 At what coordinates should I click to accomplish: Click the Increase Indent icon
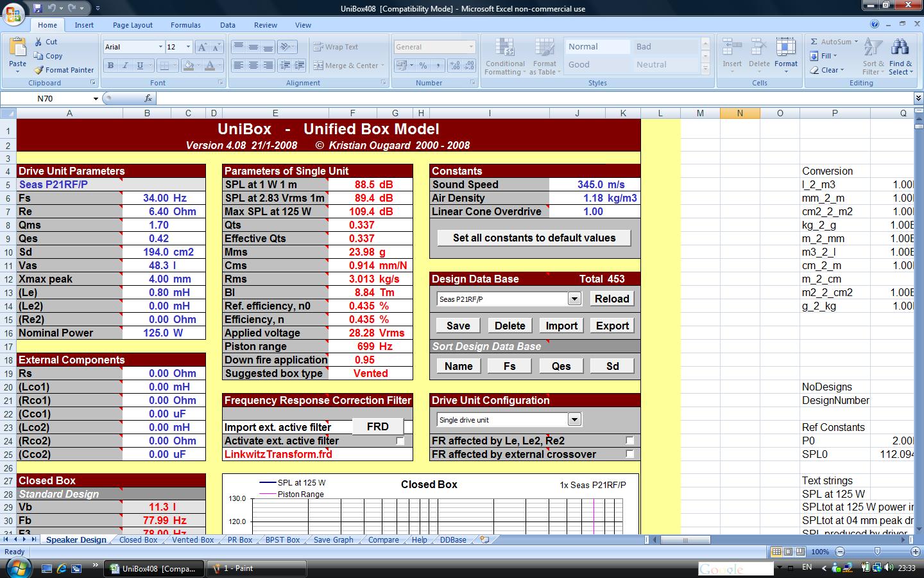click(300, 66)
